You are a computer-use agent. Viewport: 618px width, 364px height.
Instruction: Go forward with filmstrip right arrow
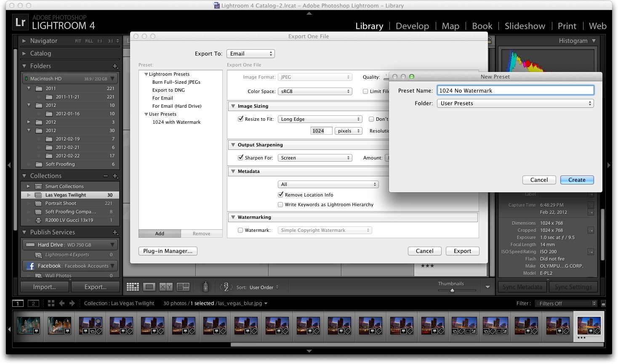(x=72, y=303)
